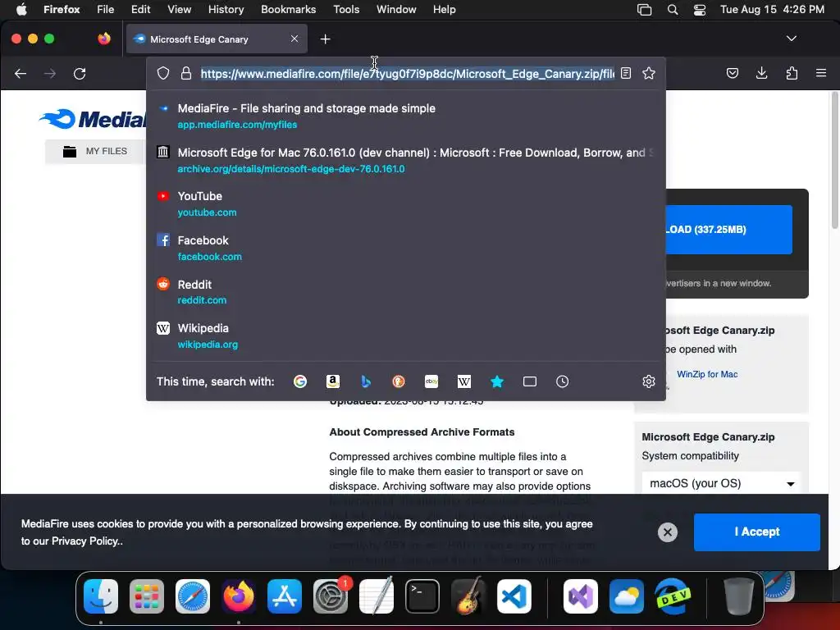Open the View menu
The image size is (840, 630).
[x=179, y=9]
